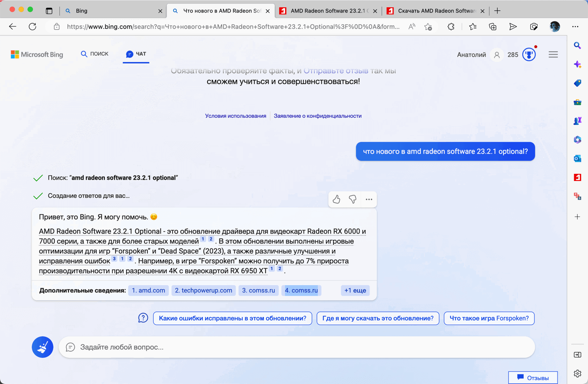
Task: Dislike the Bing response with thumbs down
Action: (353, 199)
